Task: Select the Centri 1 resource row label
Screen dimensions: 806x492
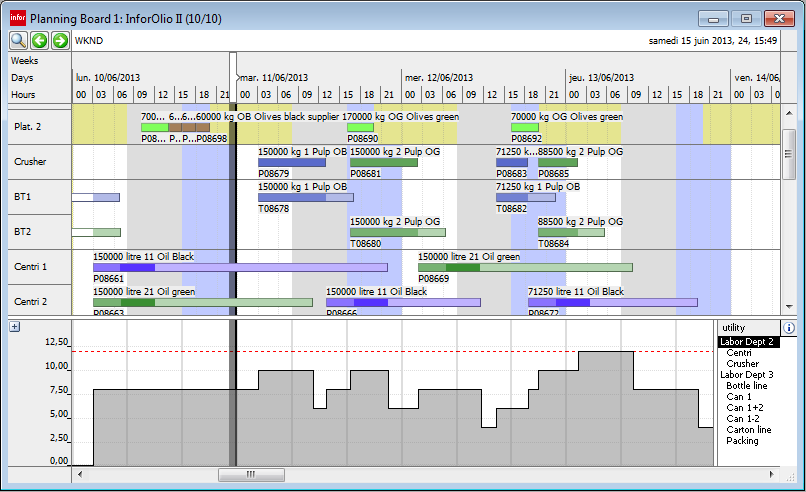Action: 30,267
